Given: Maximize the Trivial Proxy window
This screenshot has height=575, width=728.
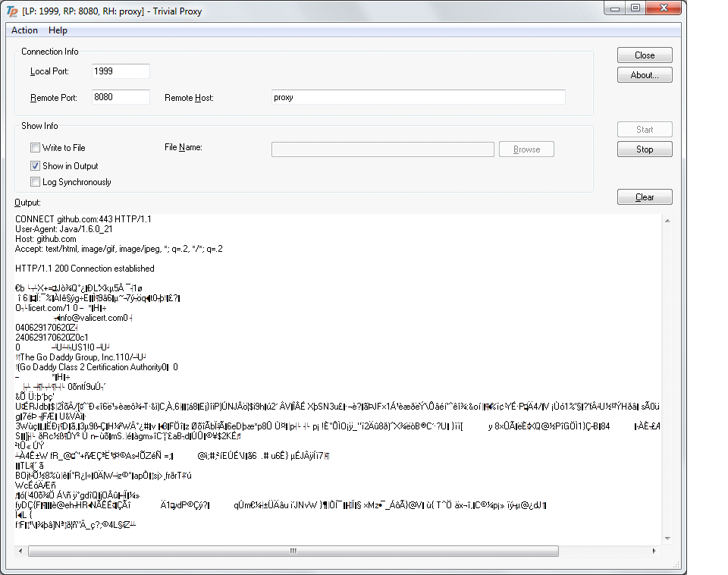Looking at the screenshot, I should (x=635, y=8).
